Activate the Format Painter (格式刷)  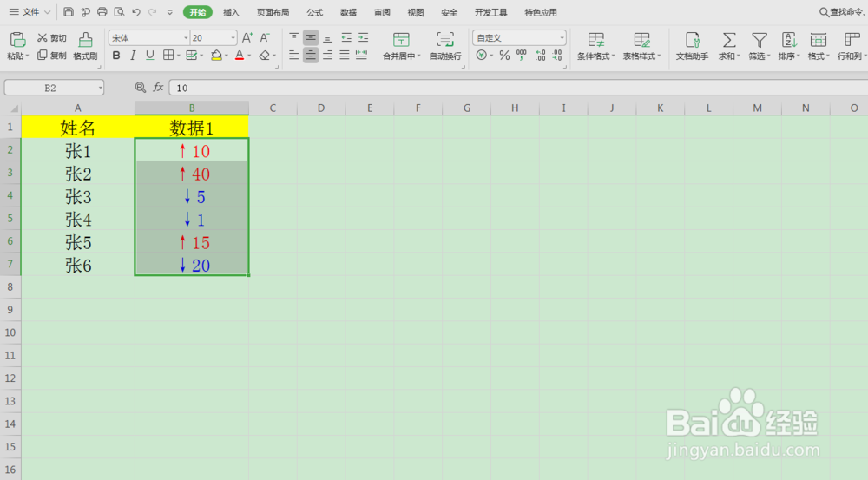pos(85,47)
